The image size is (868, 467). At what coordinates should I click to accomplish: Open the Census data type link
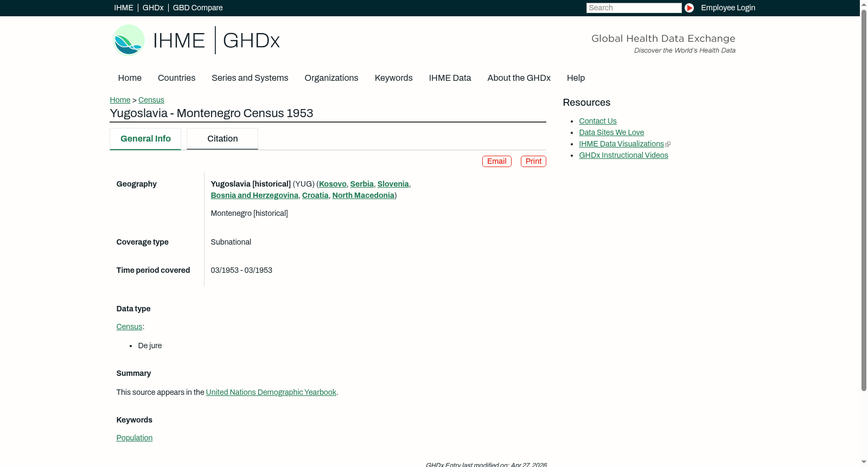(x=129, y=327)
